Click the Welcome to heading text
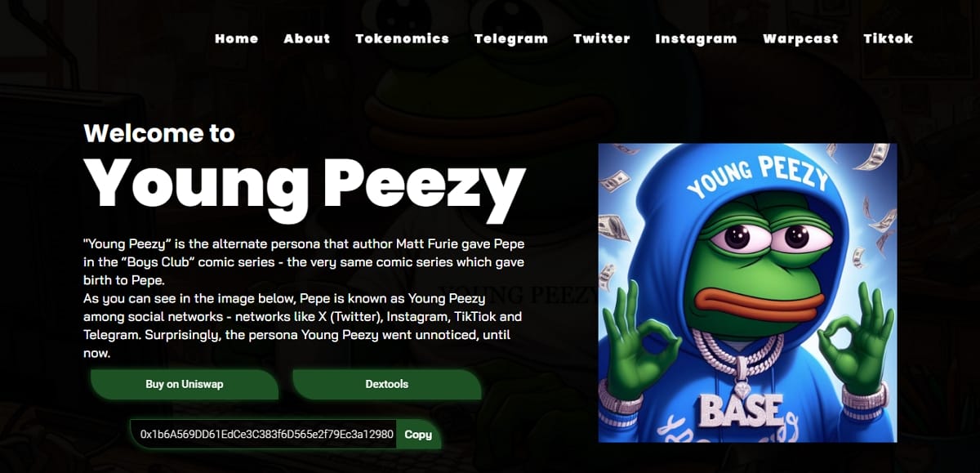The height and width of the screenshot is (473, 980). pyautogui.click(x=159, y=133)
